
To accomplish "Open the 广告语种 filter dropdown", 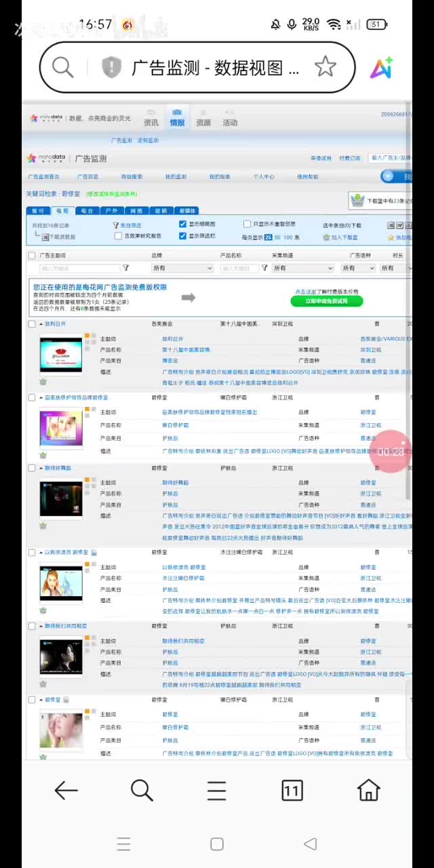I will point(358,268).
